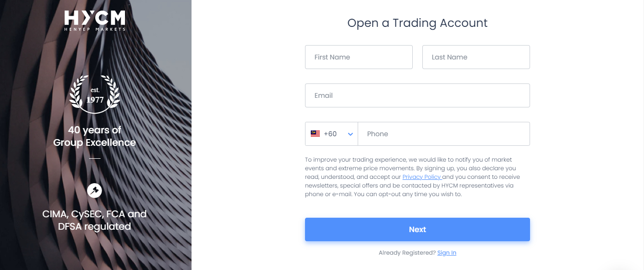Click the Open a Trading Account heading
The height and width of the screenshot is (270, 644).
tap(418, 23)
